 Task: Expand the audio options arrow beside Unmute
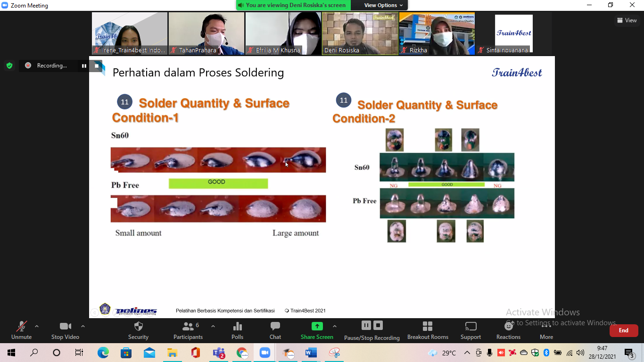click(x=37, y=326)
